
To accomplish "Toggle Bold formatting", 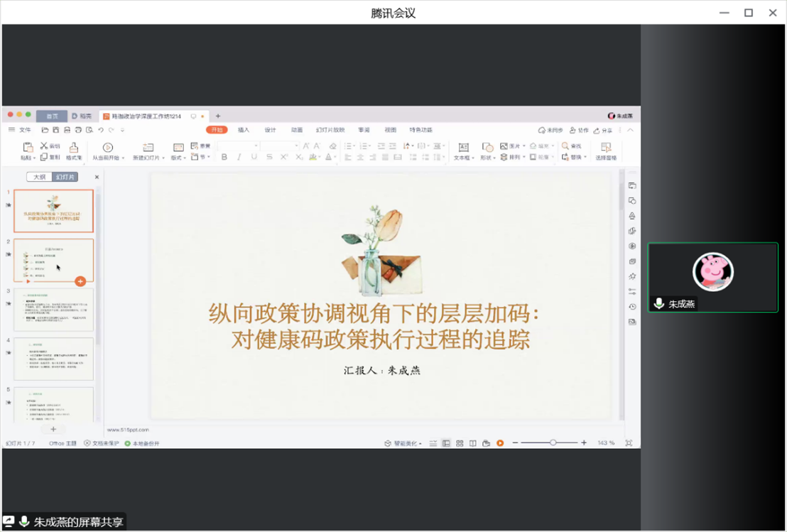I will (224, 157).
